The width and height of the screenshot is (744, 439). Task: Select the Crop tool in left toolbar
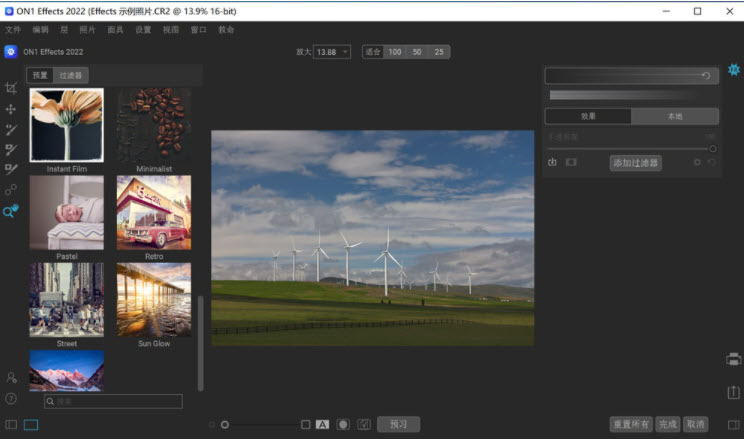click(11, 88)
